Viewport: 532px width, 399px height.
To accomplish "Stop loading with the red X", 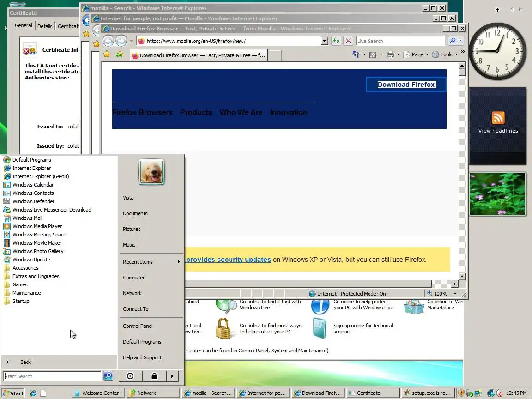I will [x=348, y=41].
